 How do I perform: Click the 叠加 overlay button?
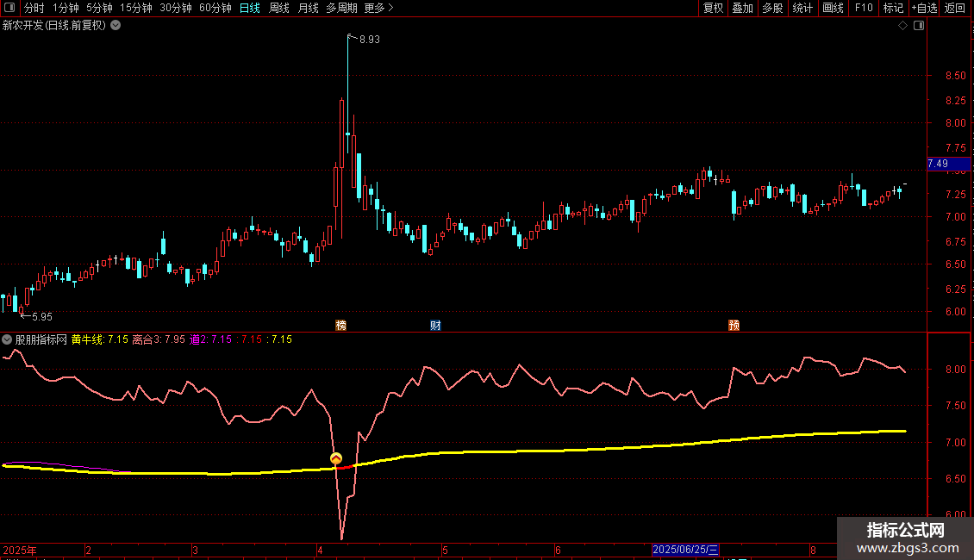(x=743, y=8)
